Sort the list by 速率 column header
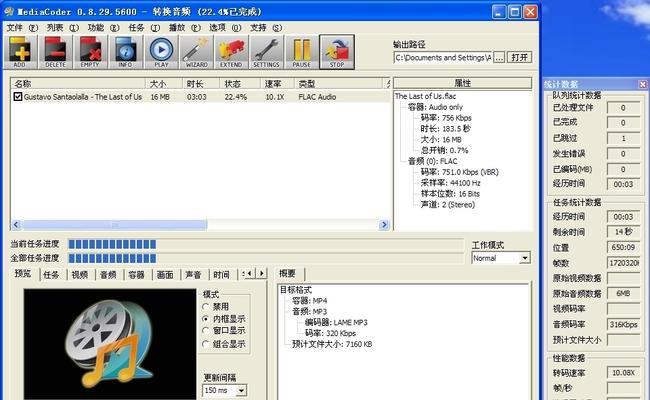This screenshot has height=400, width=650. click(277, 84)
